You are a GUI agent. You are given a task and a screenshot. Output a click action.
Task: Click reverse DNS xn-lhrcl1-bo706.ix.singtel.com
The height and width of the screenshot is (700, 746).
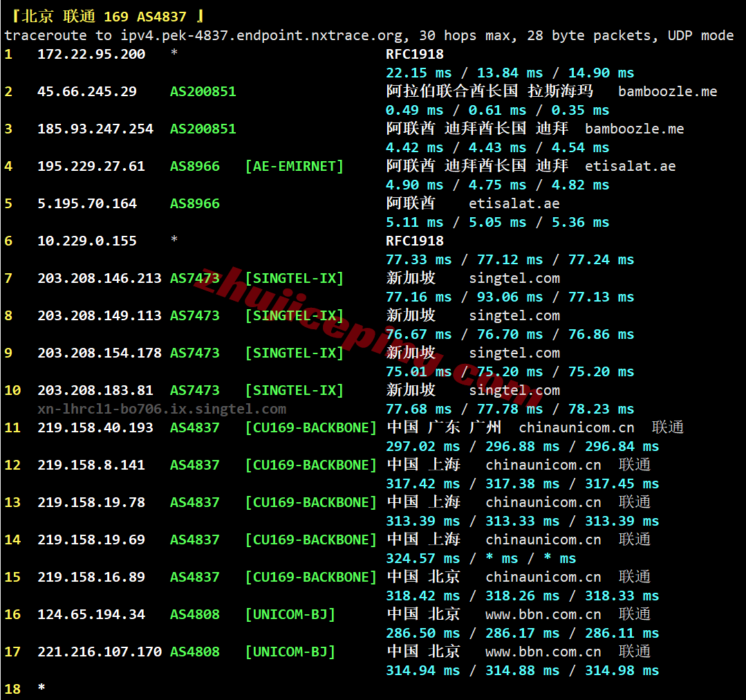pyautogui.click(x=162, y=409)
